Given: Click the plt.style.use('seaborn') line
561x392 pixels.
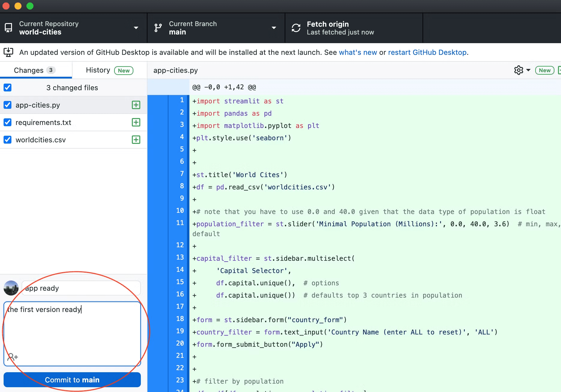Looking at the screenshot, I should (x=242, y=138).
